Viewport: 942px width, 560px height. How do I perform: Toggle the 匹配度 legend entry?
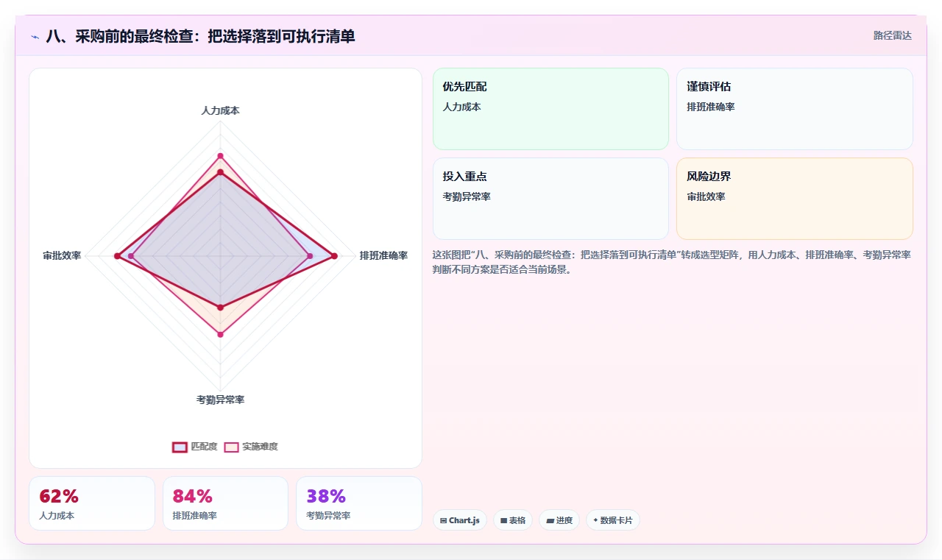(x=195, y=447)
